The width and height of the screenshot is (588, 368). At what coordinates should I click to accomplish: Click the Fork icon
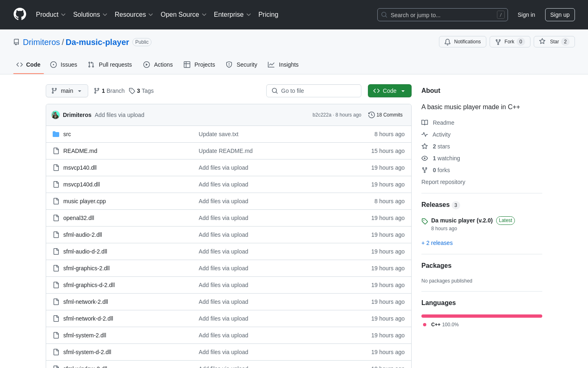(x=498, y=42)
